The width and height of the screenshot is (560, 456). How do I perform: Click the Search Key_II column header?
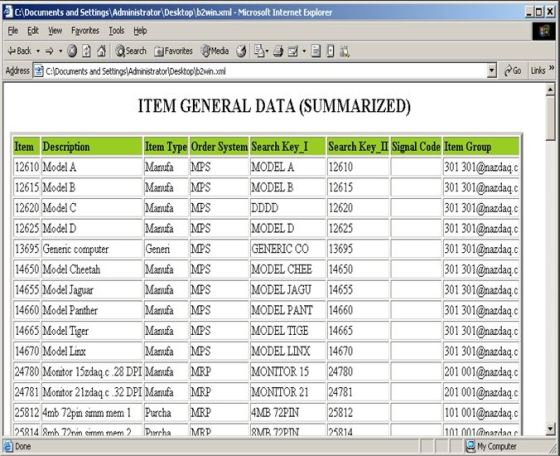[358, 147]
